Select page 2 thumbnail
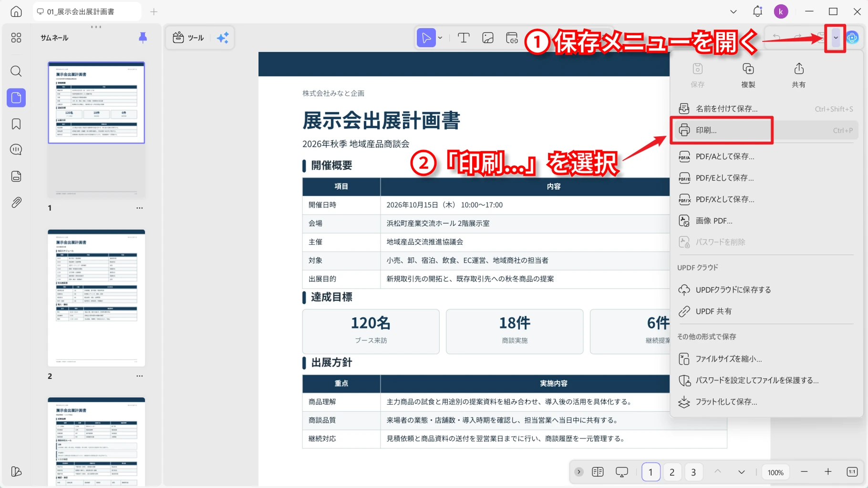The height and width of the screenshot is (488, 868). [x=96, y=298]
